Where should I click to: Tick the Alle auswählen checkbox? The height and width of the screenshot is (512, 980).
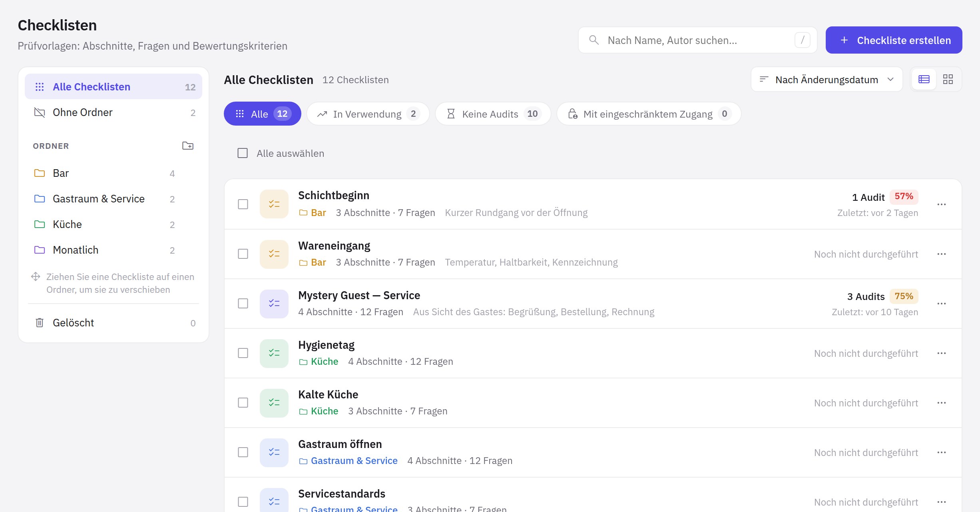click(x=243, y=153)
